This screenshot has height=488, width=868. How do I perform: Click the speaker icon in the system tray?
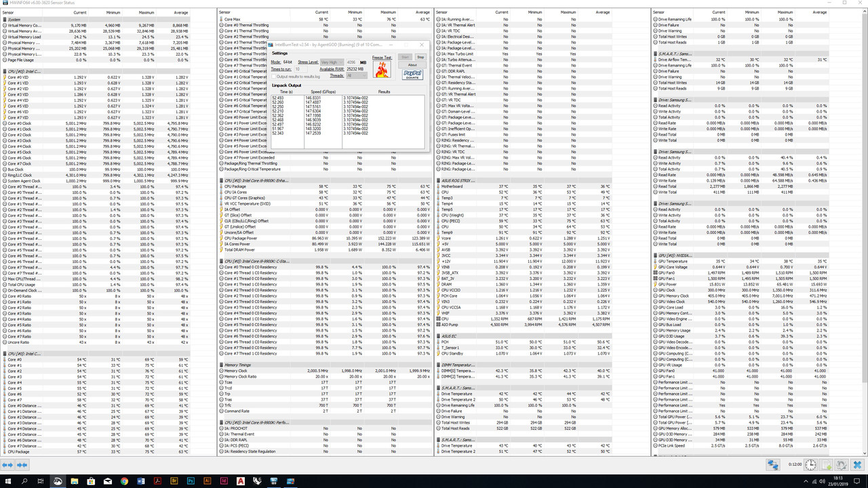[821, 481]
